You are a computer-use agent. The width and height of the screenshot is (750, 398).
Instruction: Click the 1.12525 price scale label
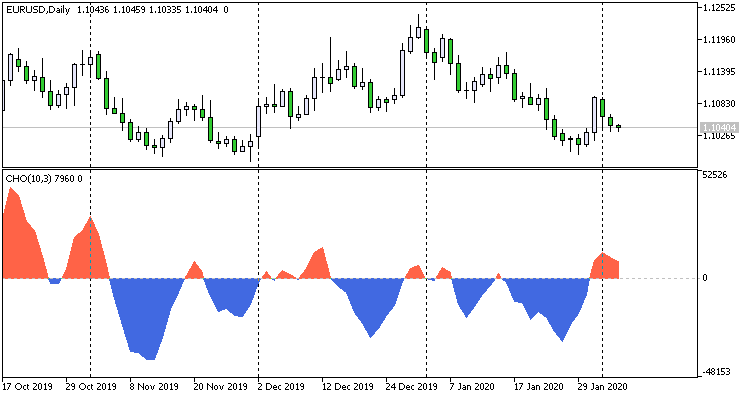click(x=719, y=7)
